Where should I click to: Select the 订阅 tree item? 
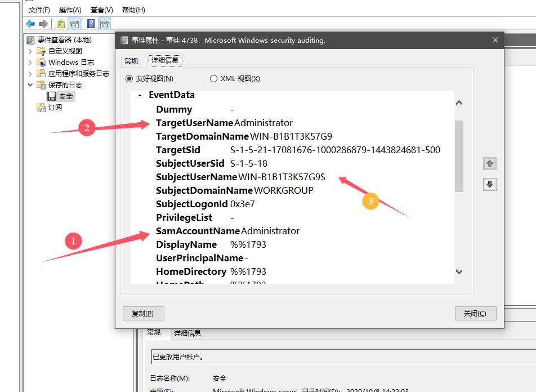55,108
